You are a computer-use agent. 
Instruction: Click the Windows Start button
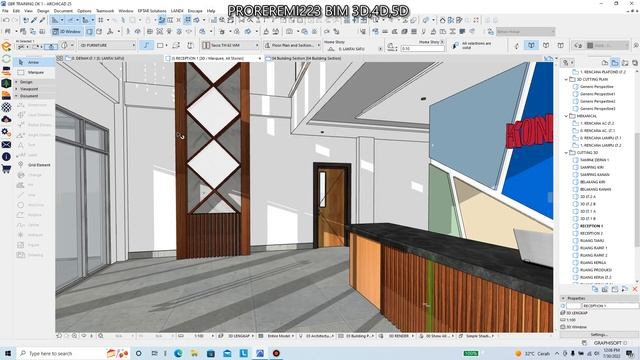(x=8, y=353)
